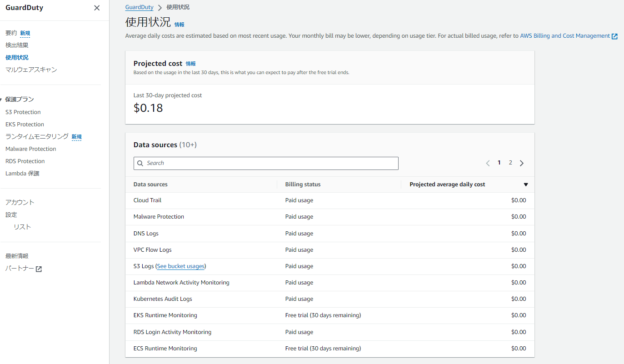Select Kubernetes Audit Logs row name
The height and width of the screenshot is (364, 624).
pos(163,299)
